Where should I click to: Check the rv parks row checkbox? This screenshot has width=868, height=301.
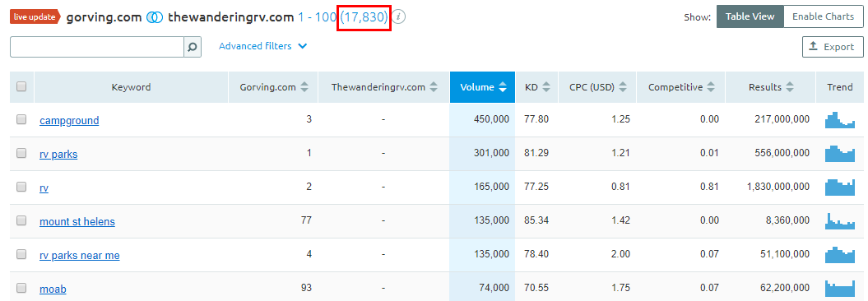pyautogui.click(x=21, y=153)
